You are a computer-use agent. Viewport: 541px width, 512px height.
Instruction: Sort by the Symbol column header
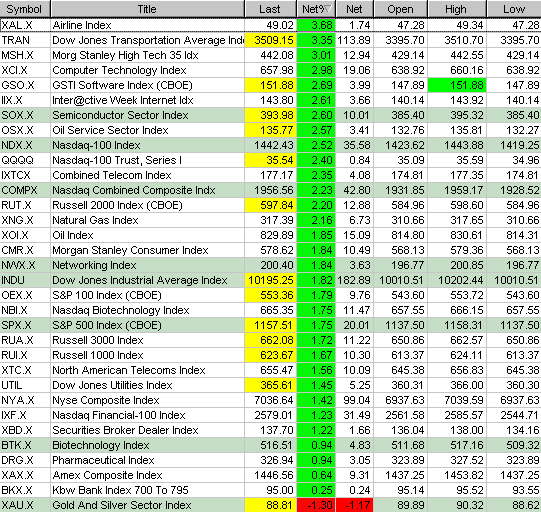[x=25, y=9]
